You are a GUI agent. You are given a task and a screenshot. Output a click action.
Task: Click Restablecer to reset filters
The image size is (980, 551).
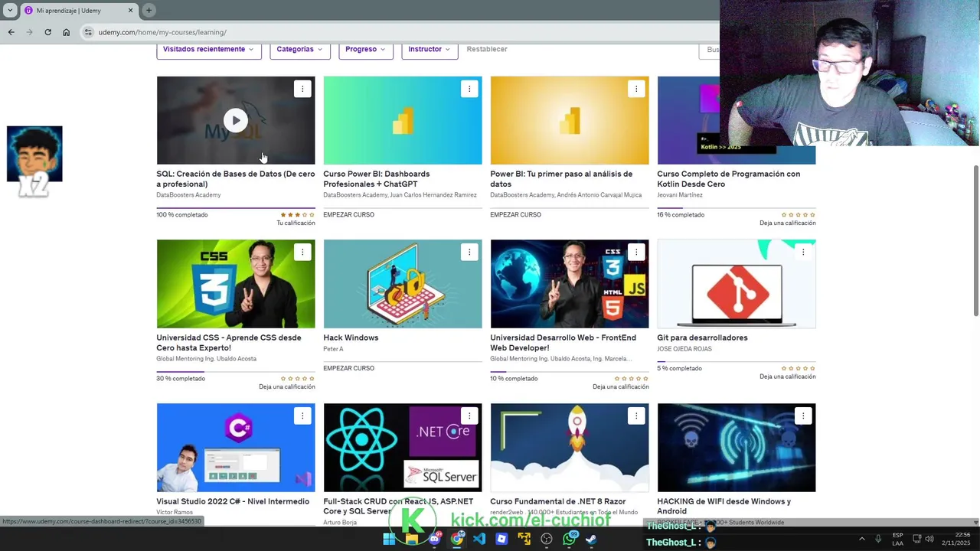pyautogui.click(x=487, y=49)
